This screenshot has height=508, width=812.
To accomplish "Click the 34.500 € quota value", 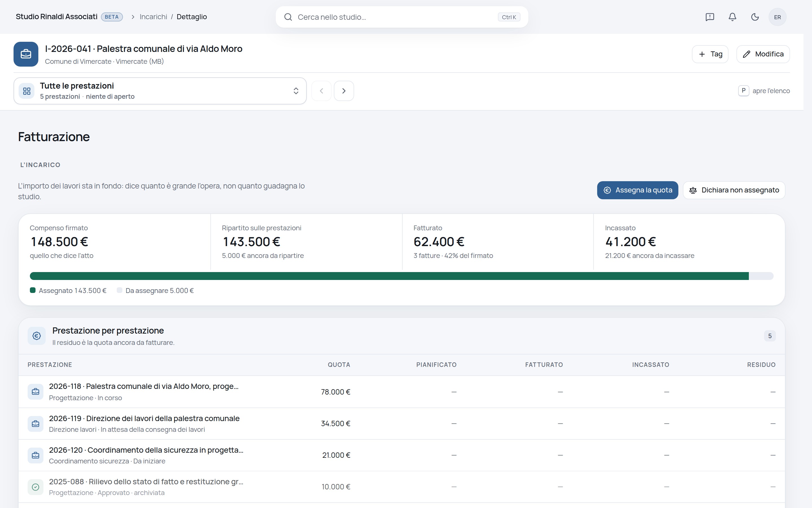I will pyautogui.click(x=336, y=424).
